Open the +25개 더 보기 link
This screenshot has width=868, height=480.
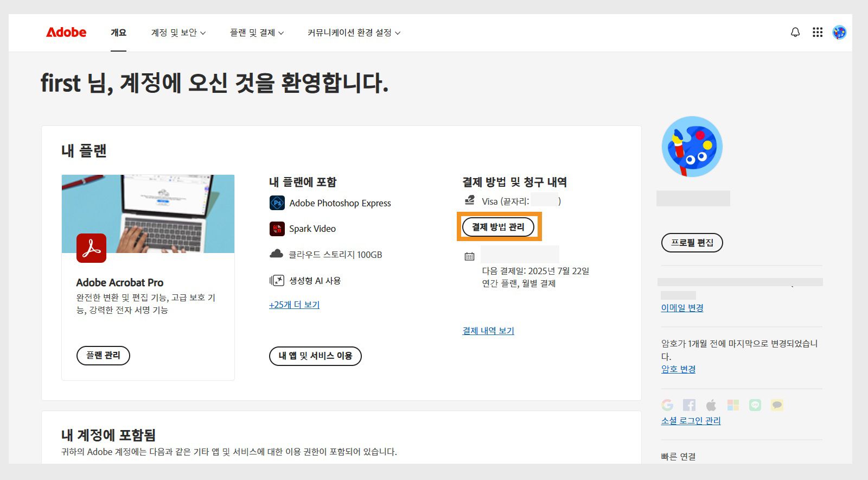tap(294, 305)
